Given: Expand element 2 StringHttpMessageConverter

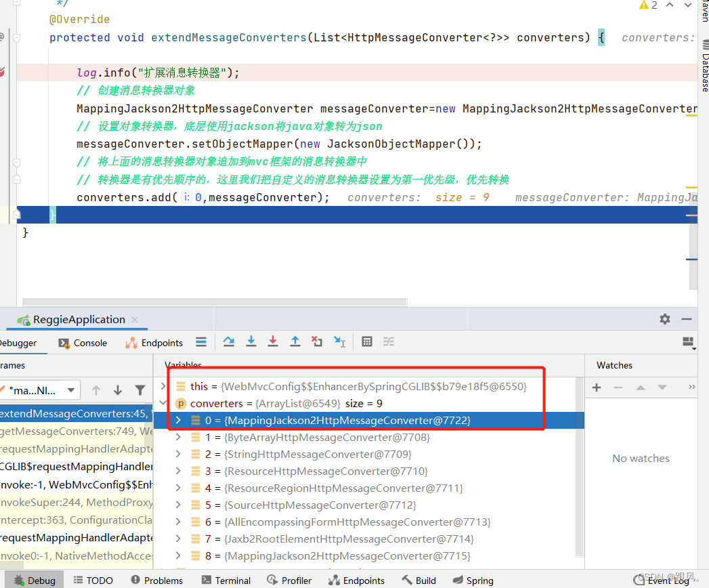Looking at the screenshot, I should [178, 454].
